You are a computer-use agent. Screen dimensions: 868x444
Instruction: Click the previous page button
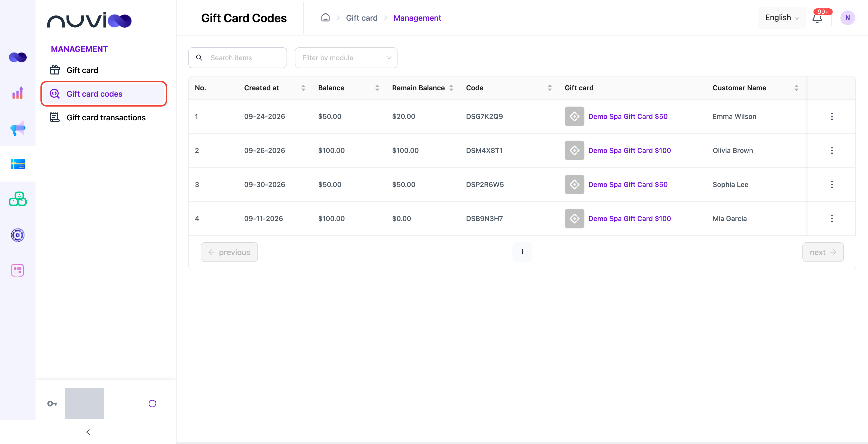(229, 252)
